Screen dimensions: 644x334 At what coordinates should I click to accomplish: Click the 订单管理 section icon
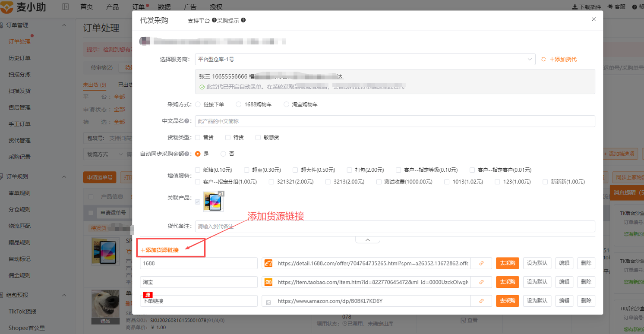pos(2,25)
